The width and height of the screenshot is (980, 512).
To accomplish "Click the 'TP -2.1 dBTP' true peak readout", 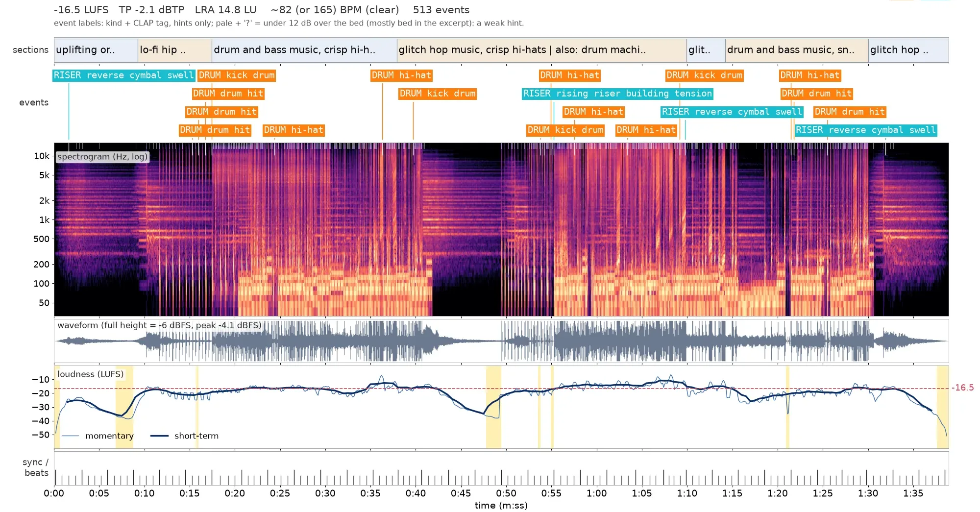I will [x=151, y=10].
